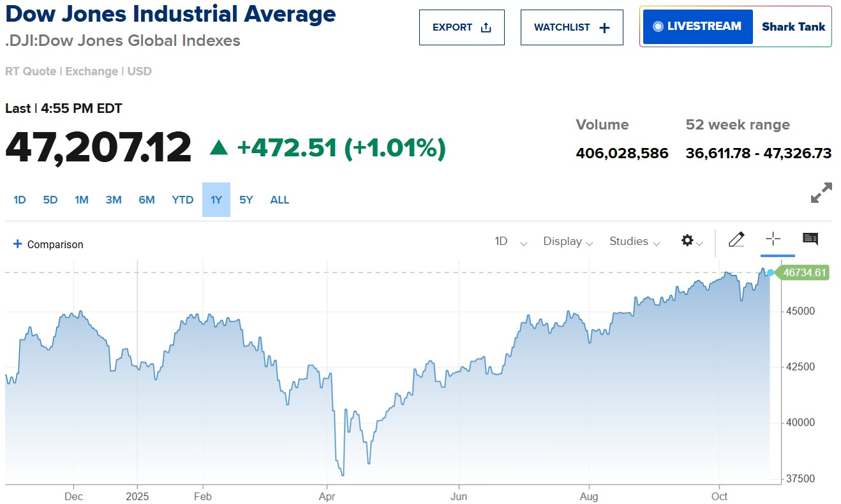Open the Display dropdown menu

(568, 241)
